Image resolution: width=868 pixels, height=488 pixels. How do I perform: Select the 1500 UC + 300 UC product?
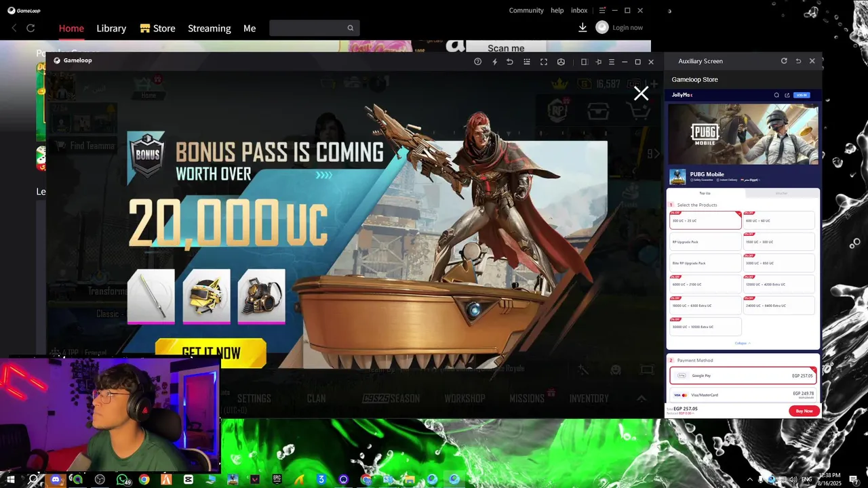pyautogui.click(x=779, y=241)
